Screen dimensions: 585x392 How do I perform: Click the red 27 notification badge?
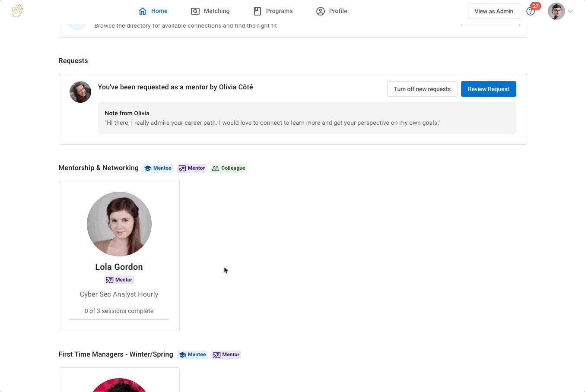click(x=535, y=6)
